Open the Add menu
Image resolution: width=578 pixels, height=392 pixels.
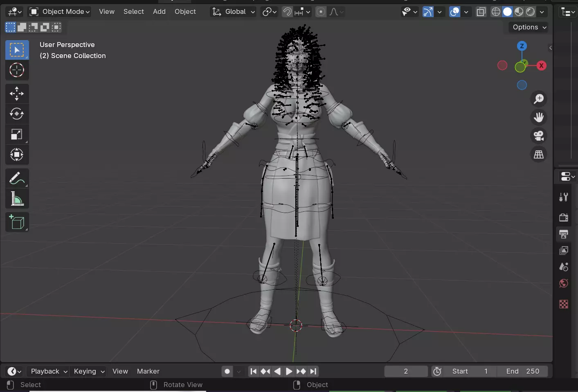click(x=159, y=11)
